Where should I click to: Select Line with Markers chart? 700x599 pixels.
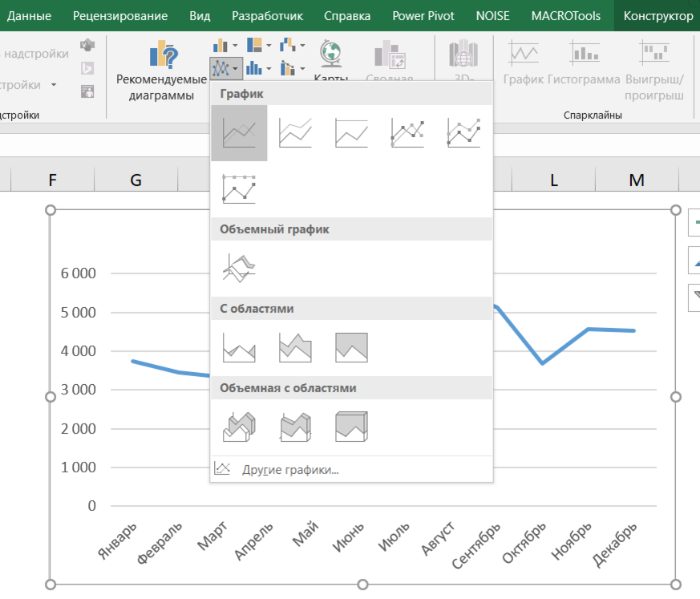coord(407,133)
